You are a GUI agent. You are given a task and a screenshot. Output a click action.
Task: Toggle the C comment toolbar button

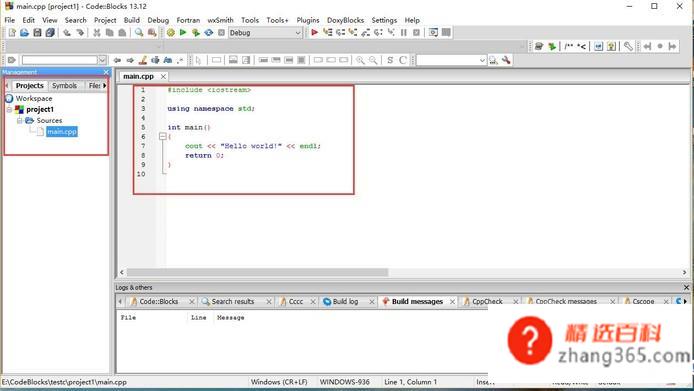403,60
